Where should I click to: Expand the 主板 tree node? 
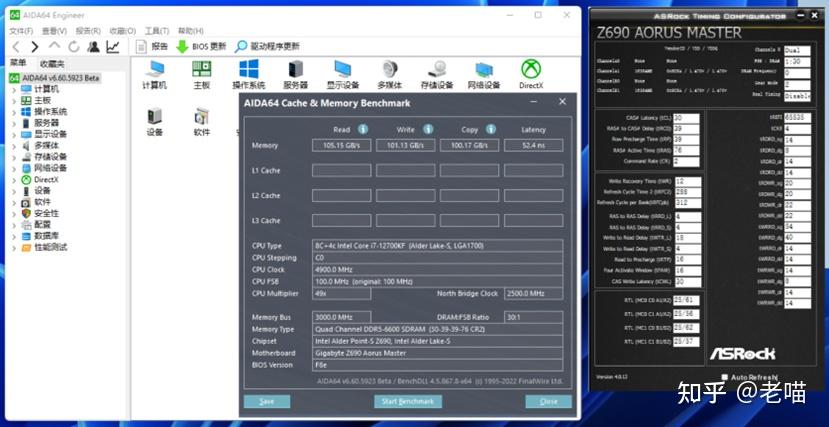(x=14, y=100)
